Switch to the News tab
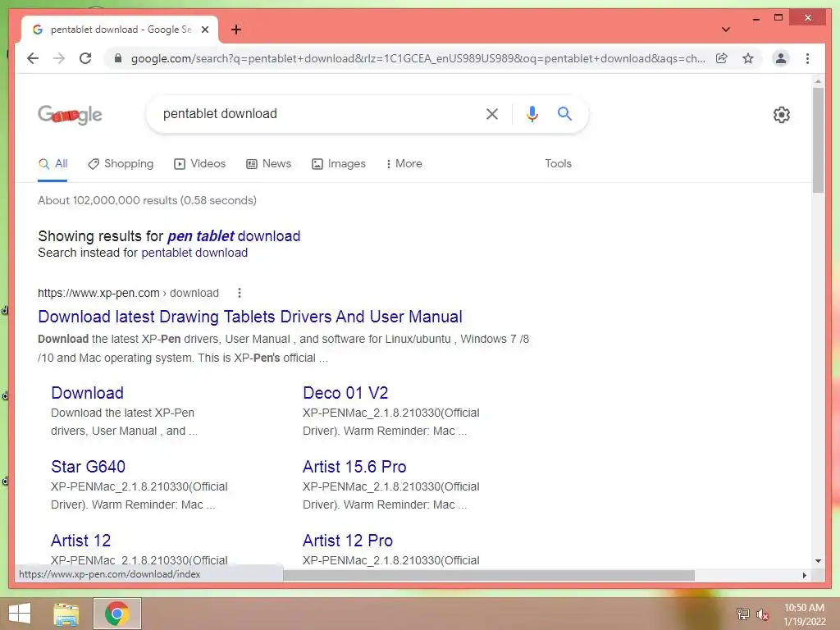The width and height of the screenshot is (840, 630). click(x=269, y=164)
